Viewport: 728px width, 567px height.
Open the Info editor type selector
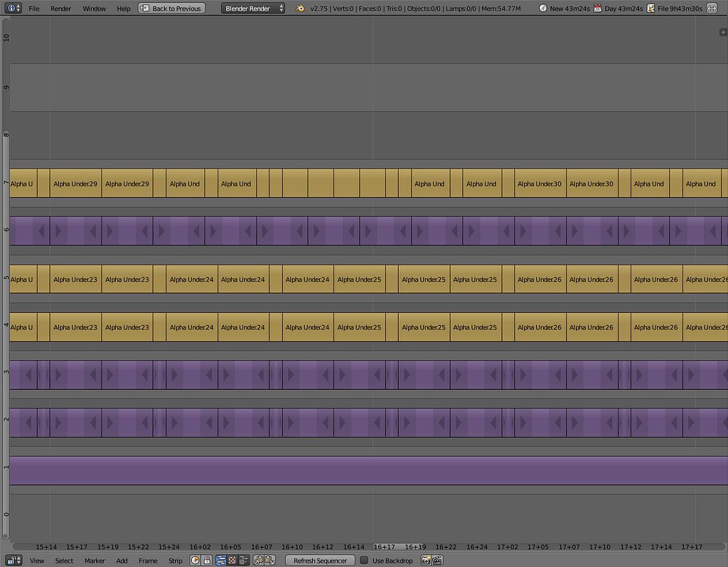13,8
